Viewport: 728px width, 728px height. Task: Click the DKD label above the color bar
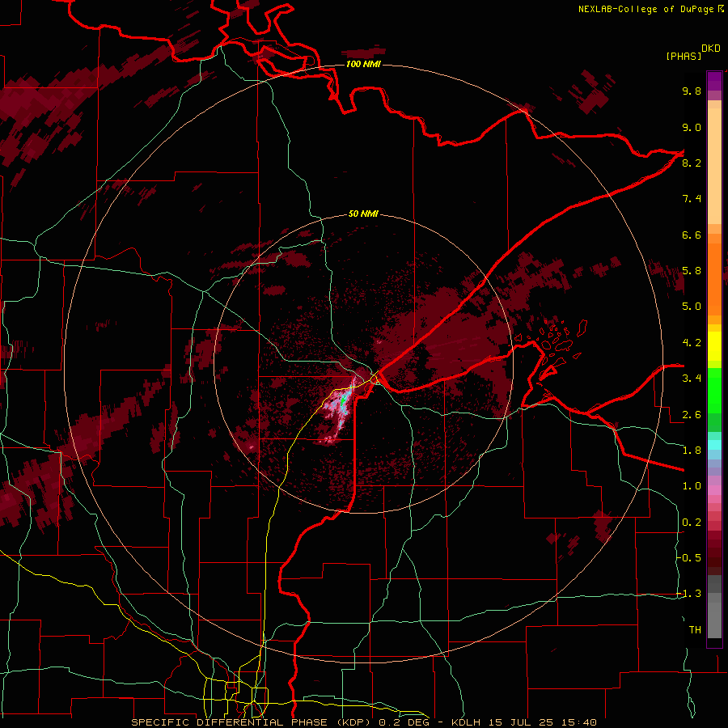[x=711, y=49]
